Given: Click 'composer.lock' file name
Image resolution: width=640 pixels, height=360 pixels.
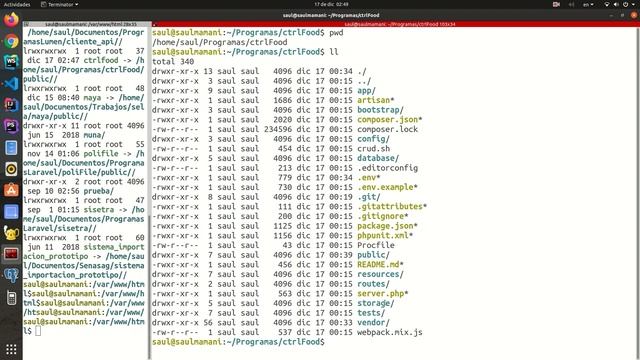Looking at the screenshot, I should 387,129.
